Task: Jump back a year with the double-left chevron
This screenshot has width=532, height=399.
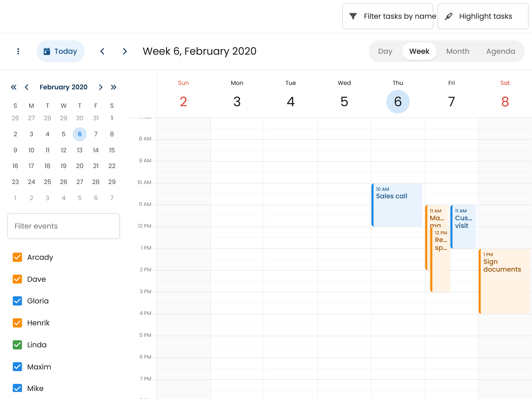Action: 14,87
